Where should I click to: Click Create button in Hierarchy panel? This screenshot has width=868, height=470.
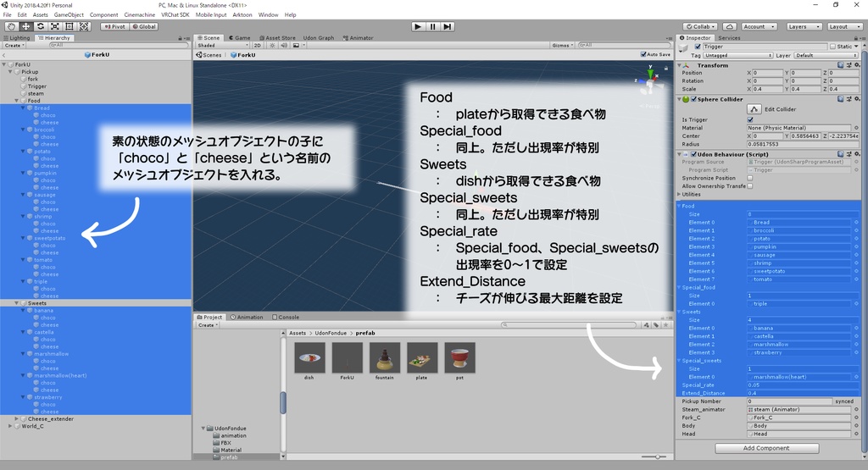(x=14, y=46)
